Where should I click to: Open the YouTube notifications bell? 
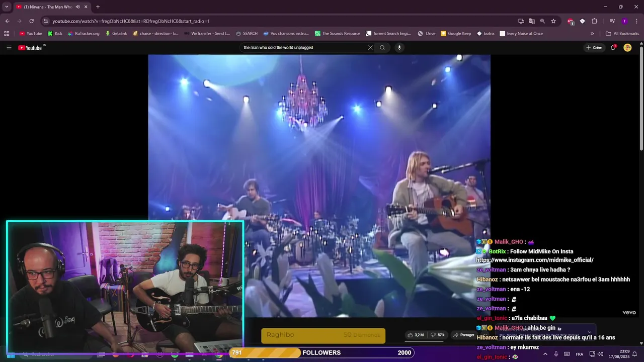tap(613, 48)
